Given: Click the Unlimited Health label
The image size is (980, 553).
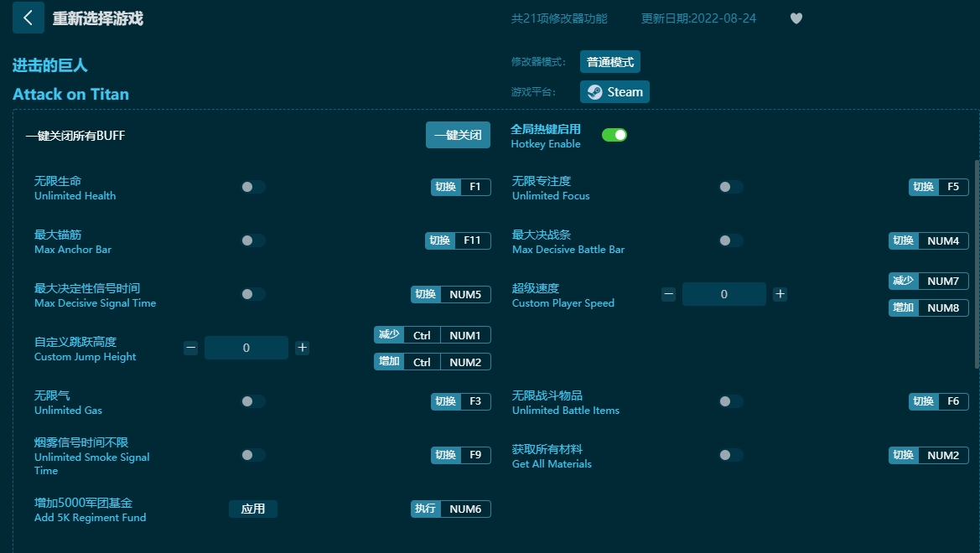Looking at the screenshot, I should (x=75, y=195).
